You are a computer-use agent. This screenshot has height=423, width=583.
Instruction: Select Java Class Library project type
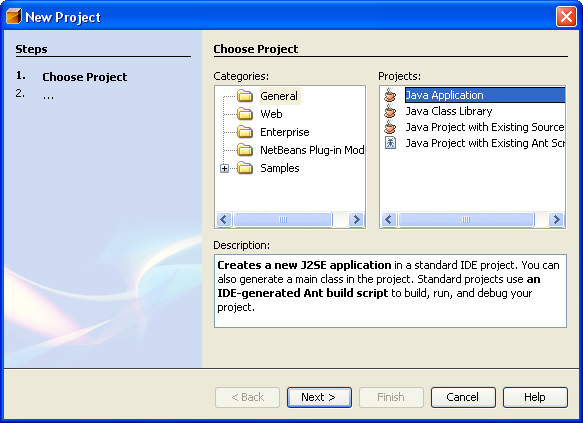(449, 111)
